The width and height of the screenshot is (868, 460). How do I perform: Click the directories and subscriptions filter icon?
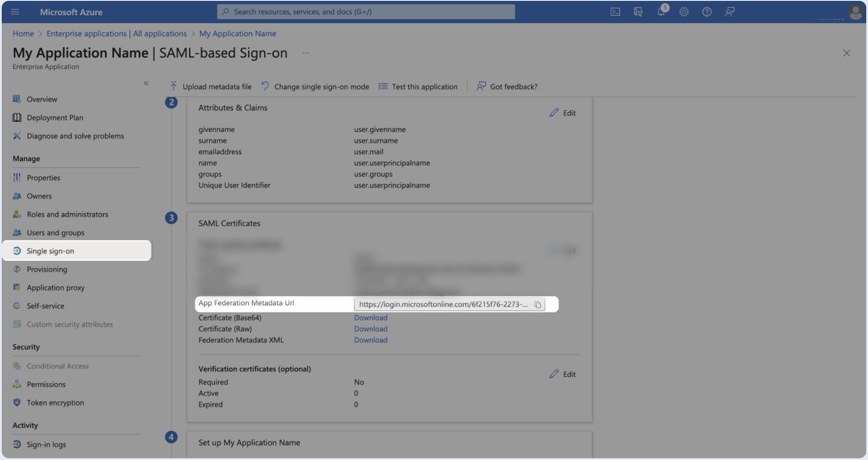(x=638, y=12)
